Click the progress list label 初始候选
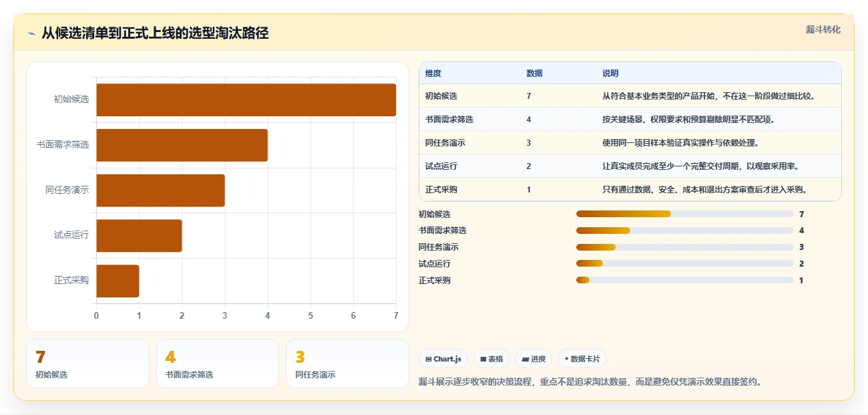This screenshot has width=868, height=415. (x=435, y=215)
